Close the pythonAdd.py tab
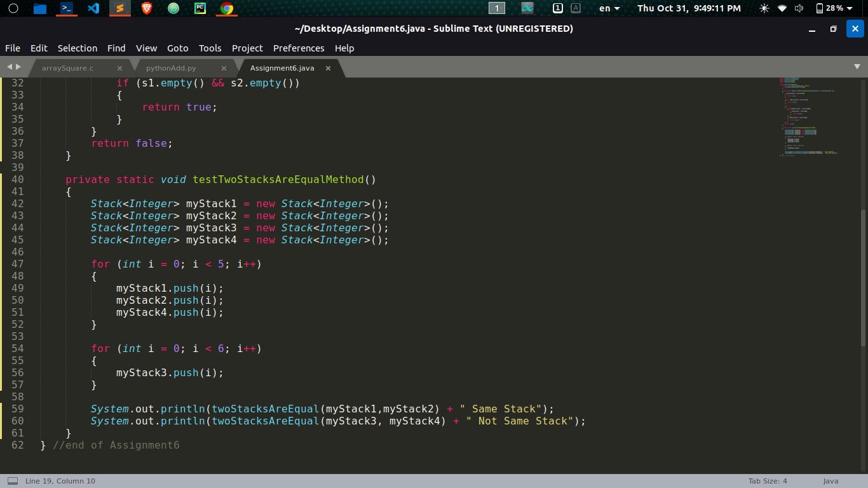Screen dimensions: 868x488 (x=224, y=68)
